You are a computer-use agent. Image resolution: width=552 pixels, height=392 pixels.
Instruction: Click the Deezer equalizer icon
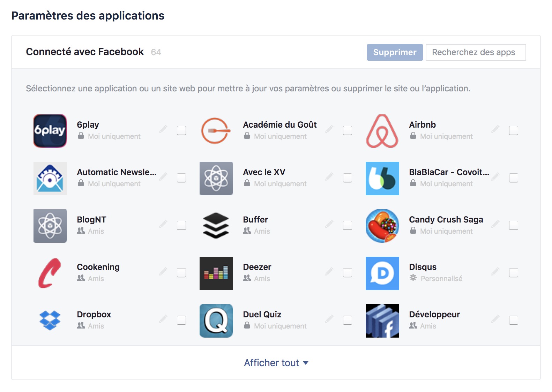[216, 273]
